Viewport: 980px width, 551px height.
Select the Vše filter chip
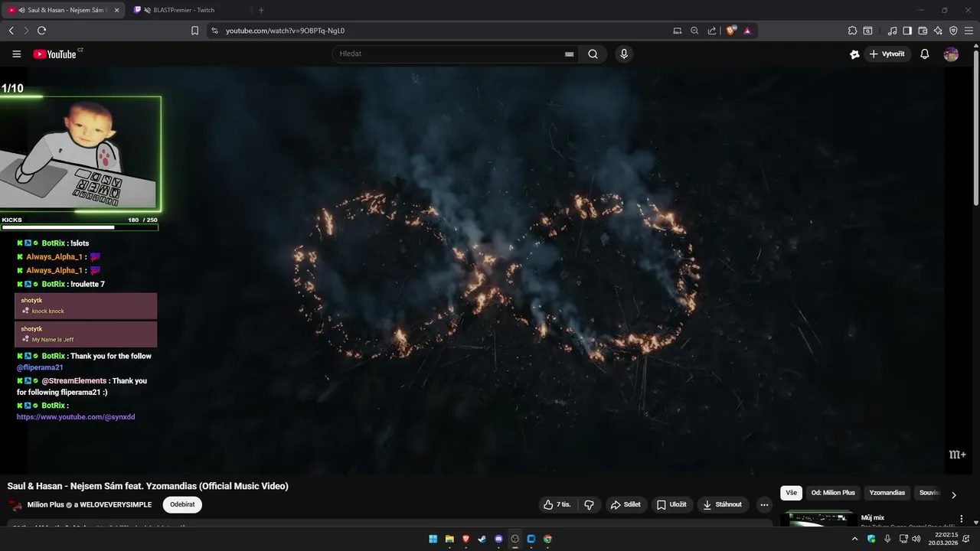(x=792, y=493)
